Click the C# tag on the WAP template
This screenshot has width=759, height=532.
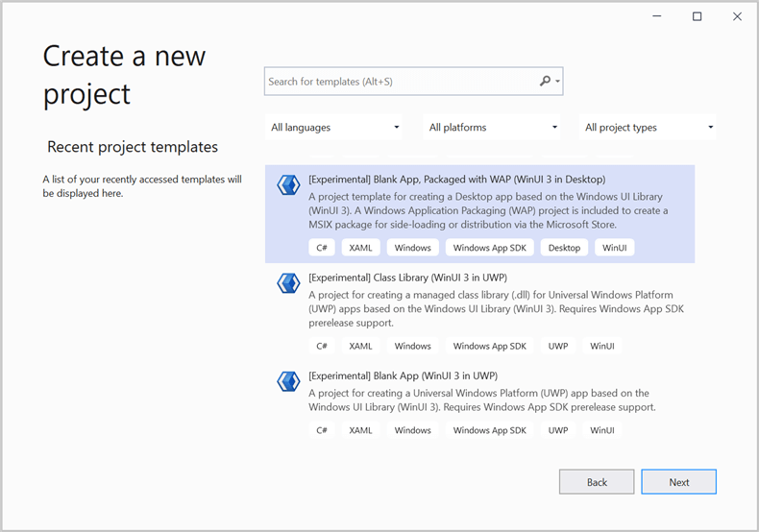tap(322, 248)
